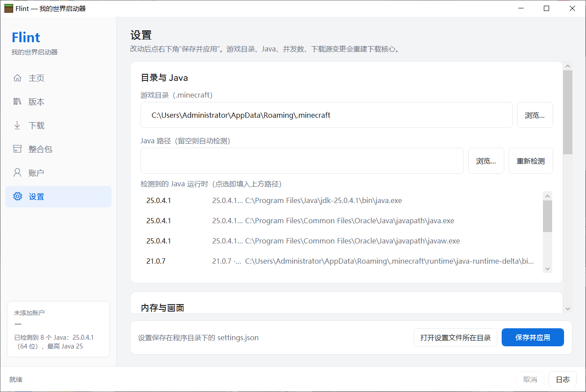This screenshot has height=392, width=586.
Task: Click the settings page scrollbar up arrow
Action: 568,66
